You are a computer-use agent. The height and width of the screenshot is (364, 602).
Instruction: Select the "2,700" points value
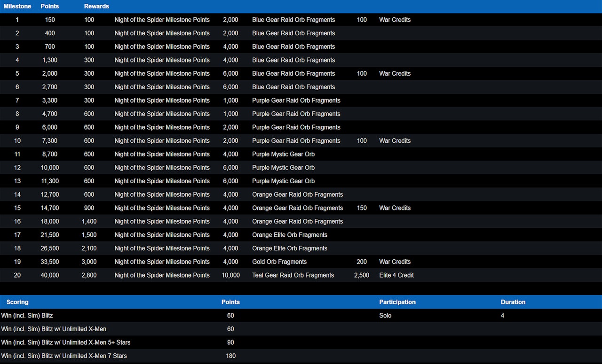click(x=50, y=87)
